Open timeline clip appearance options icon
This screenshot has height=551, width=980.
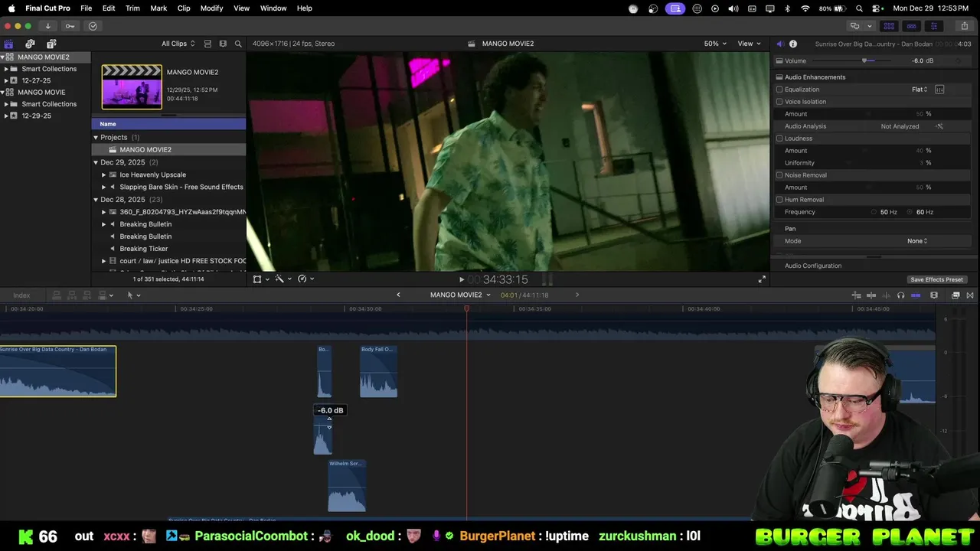pyautogui.click(x=934, y=295)
